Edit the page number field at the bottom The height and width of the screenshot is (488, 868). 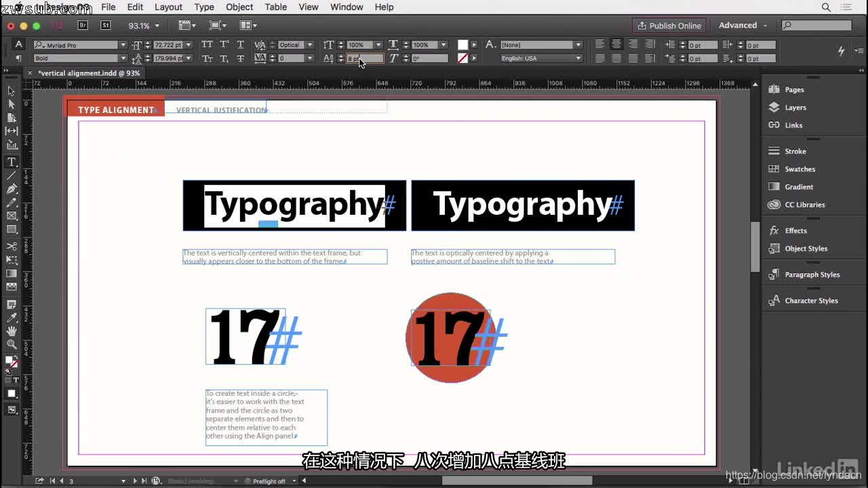(71, 481)
